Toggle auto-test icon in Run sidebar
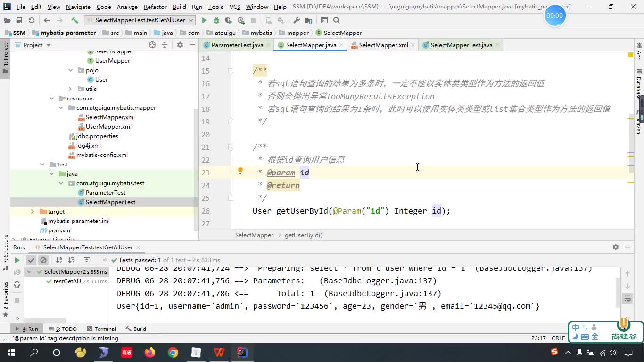 pyautogui.click(x=17, y=285)
